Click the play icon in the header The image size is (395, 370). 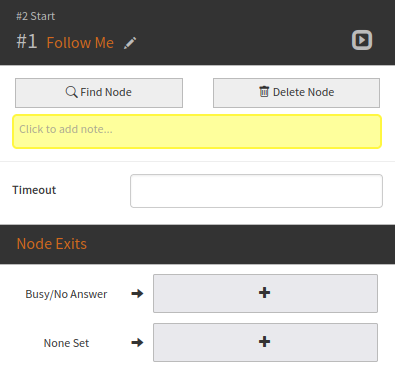pyautogui.click(x=362, y=40)
